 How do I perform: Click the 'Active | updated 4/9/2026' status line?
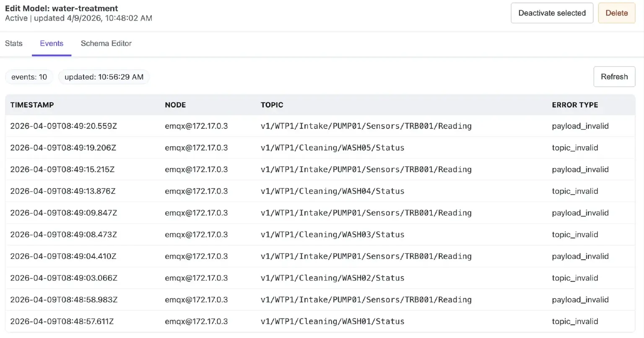pyautogui.click(x=78, y=18)
